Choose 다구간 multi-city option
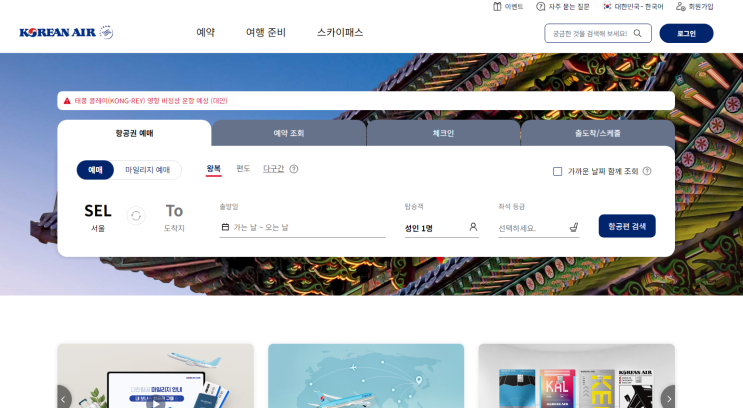Viewport: 743px width, 408px height. (x=273, y=169)
